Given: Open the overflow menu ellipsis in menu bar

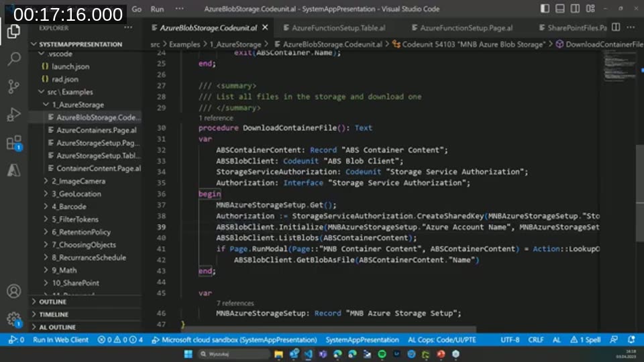Looking at the screenshot, I should [x=180, y=9].
